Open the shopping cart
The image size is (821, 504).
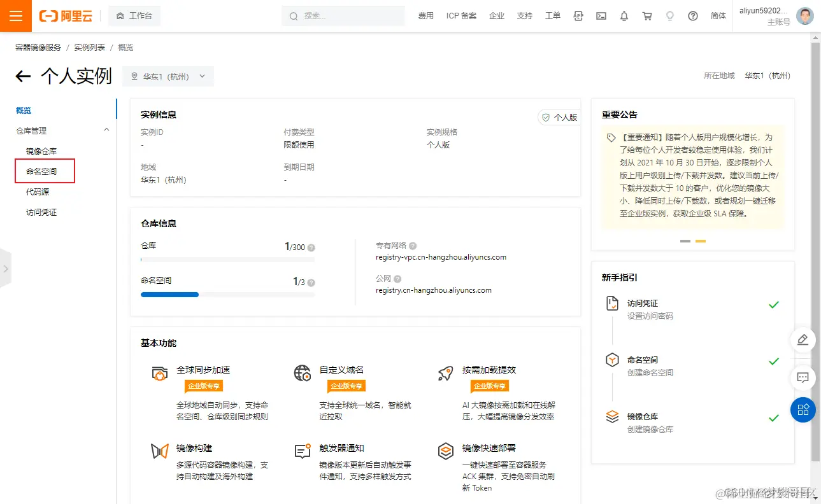[647, 16]
